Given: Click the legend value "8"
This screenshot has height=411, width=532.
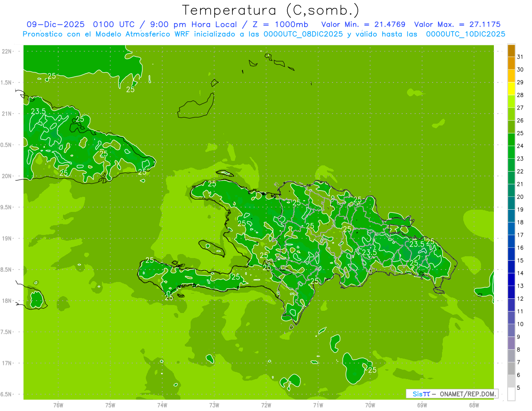Looking at the screenshot, I should pyautogui.click(x=519, y=350).
